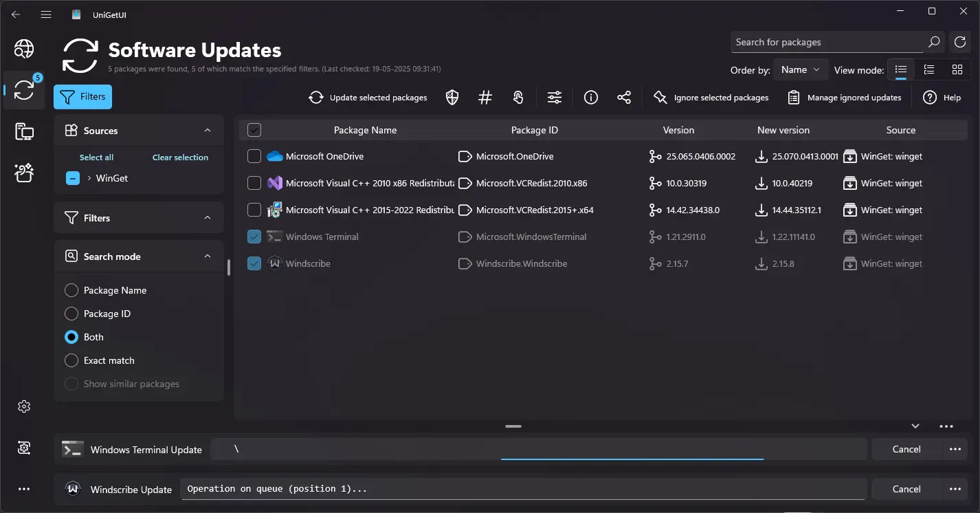Click the Microsoft OneDrive cloud icon
The width and height of the screenshot is (980, 513).
[x=275, y=157]
